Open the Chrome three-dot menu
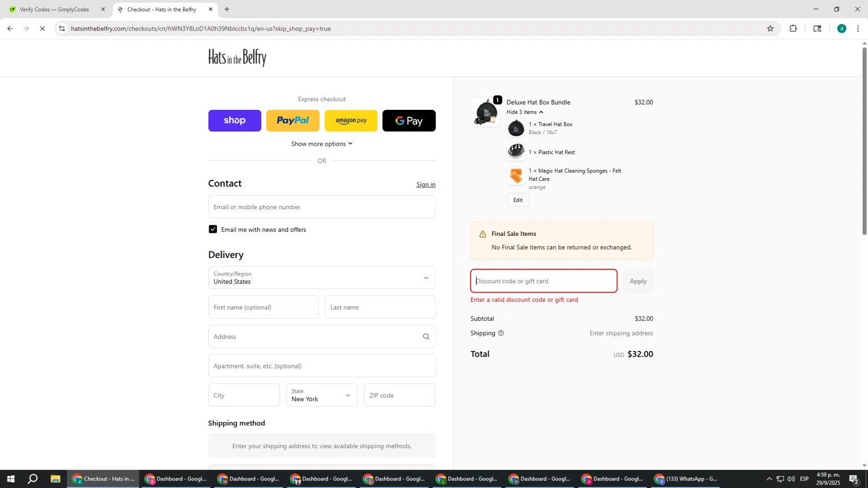 point(858,28)
